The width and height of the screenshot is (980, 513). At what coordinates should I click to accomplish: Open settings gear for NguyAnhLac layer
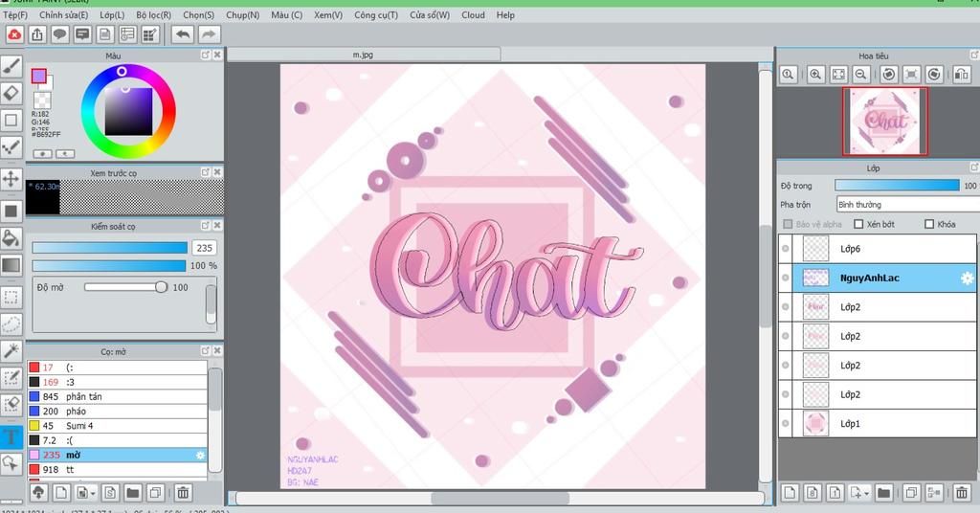pos(967,279)
